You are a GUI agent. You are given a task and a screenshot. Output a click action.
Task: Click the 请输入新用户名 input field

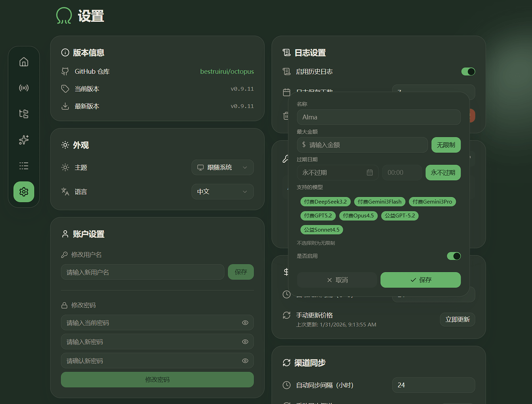(143, 272)
